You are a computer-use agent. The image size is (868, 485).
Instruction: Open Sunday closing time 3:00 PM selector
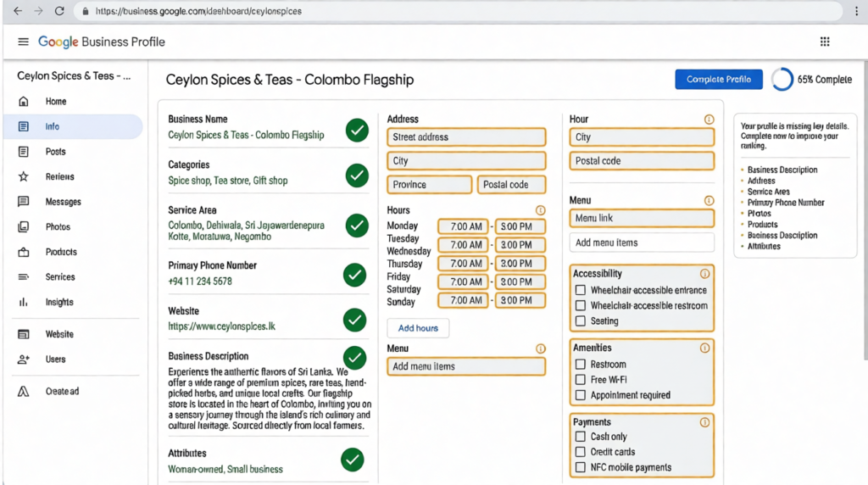[x=520, y=300]
